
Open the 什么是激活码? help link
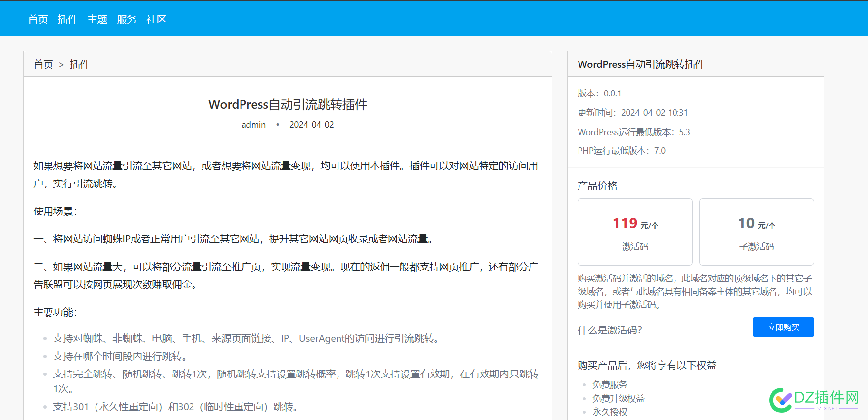610,330
